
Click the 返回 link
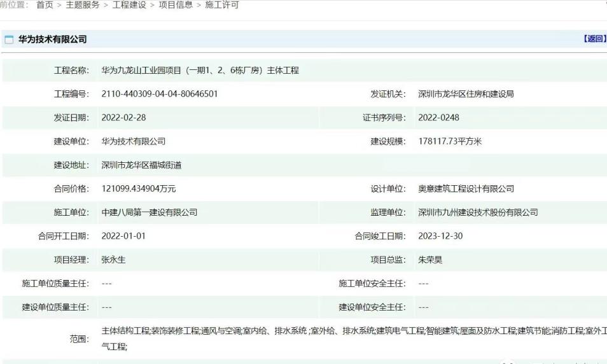pyautogui.click(x=595, y=39)
